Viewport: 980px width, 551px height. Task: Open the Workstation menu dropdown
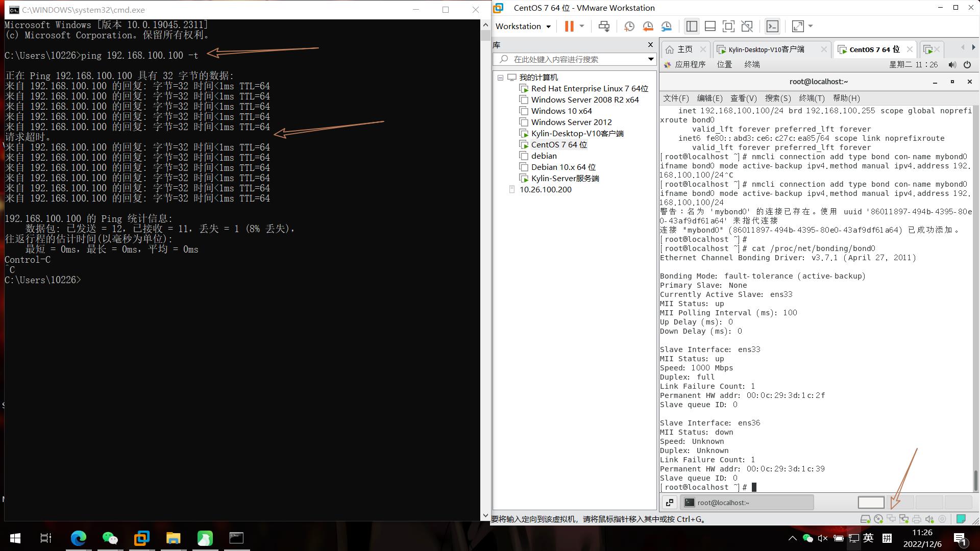point(523,27)
